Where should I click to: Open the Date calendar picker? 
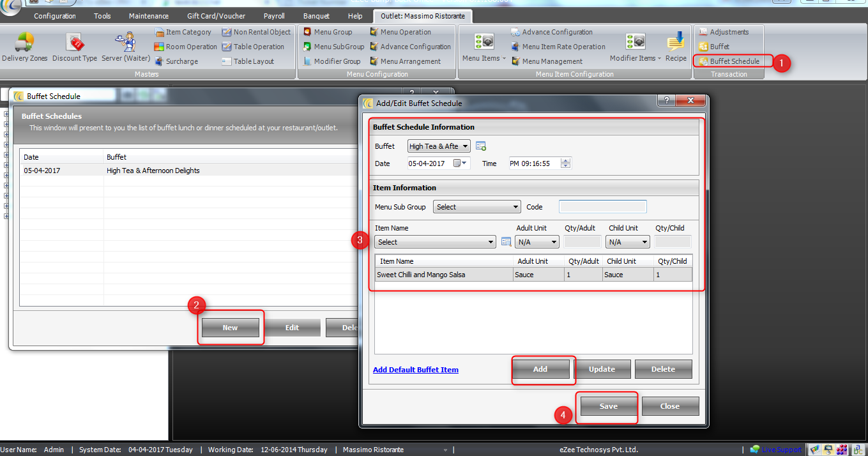click(x=461, y=163)
